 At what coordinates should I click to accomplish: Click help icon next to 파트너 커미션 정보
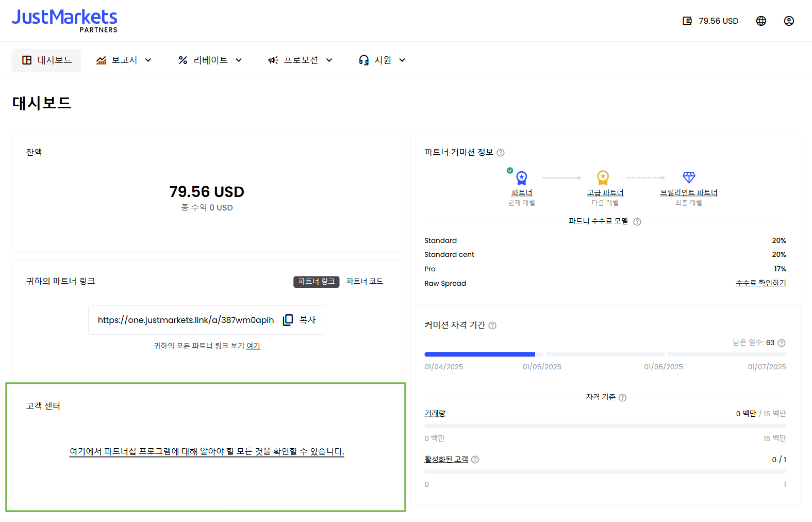point(501,153)
